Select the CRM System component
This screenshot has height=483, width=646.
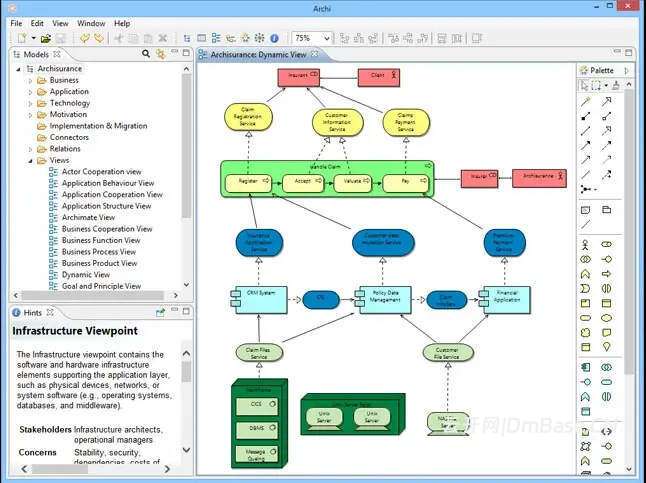click(x=259, y=300)
